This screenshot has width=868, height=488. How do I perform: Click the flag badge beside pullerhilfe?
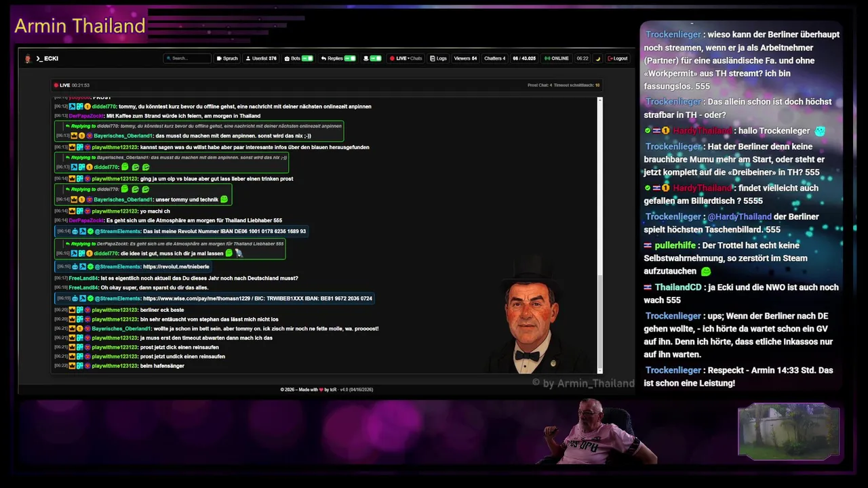click(648, 245)
